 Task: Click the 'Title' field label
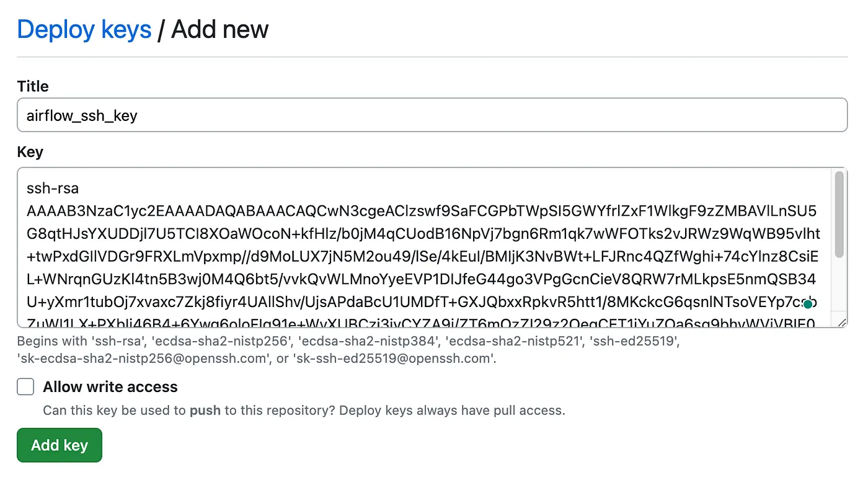click(x=33, y=86)
